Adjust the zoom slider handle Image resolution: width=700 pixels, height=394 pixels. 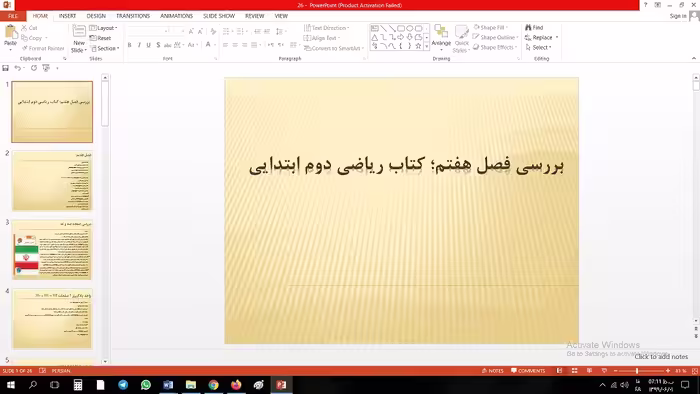(x=637, y=371)
